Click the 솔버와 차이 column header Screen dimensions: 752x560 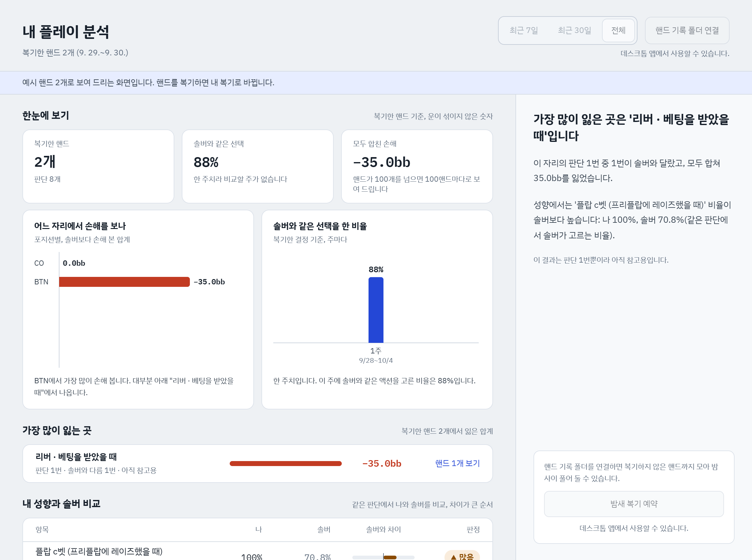(x=383, y=529)
